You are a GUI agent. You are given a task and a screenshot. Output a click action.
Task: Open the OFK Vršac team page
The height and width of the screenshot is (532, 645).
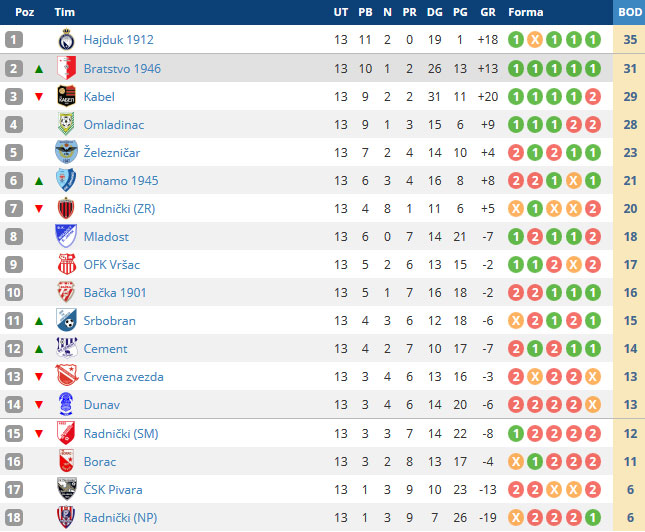coord(111,265)
